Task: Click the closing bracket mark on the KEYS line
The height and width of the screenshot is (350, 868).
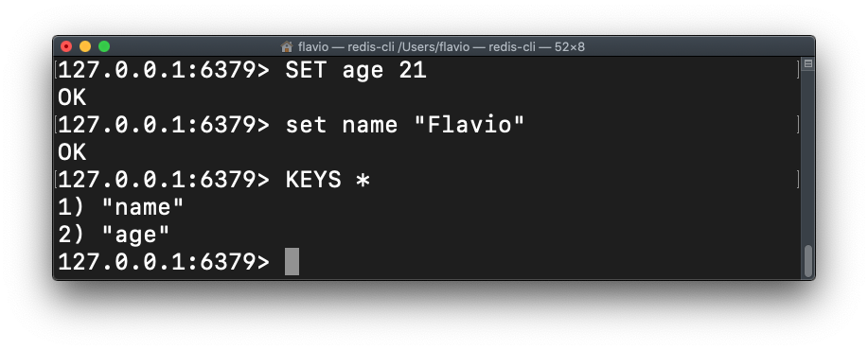Action: (x=798, y=180)
